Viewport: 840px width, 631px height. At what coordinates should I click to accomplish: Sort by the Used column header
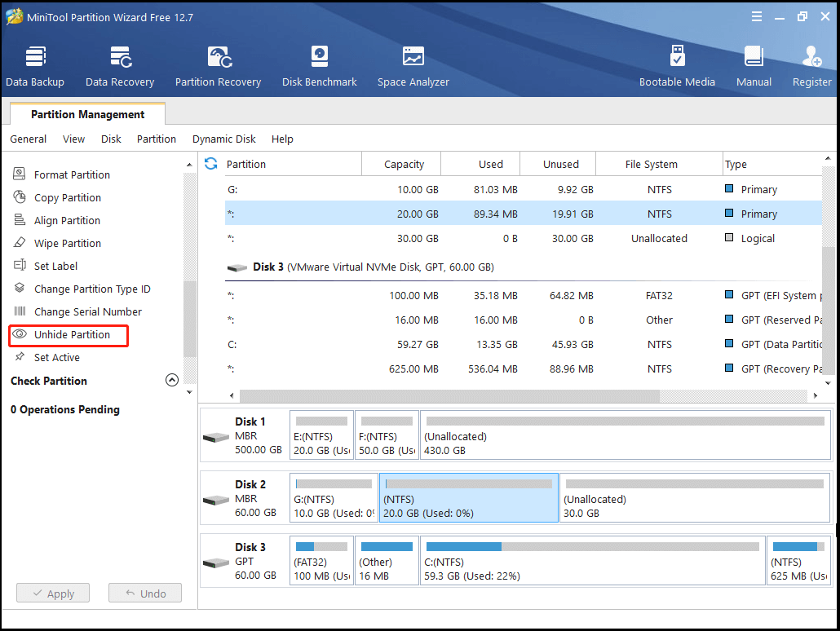[480, 164]
